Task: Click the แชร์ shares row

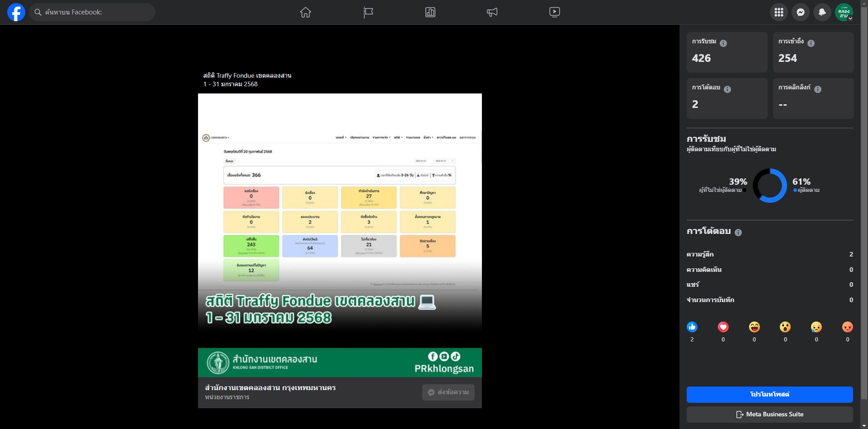Action: click(770, 284)
